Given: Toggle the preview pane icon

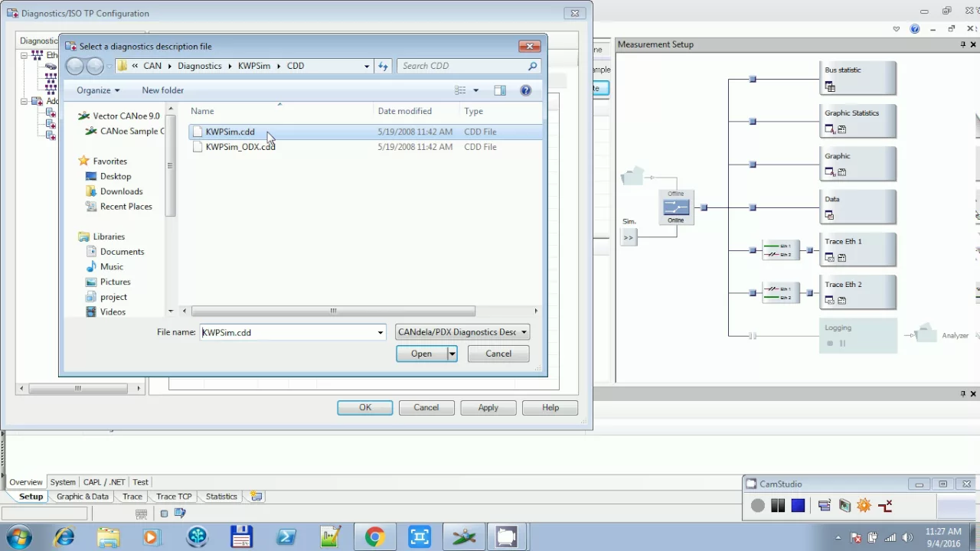Looking at the screenshot, I should [x=500, y=90].
